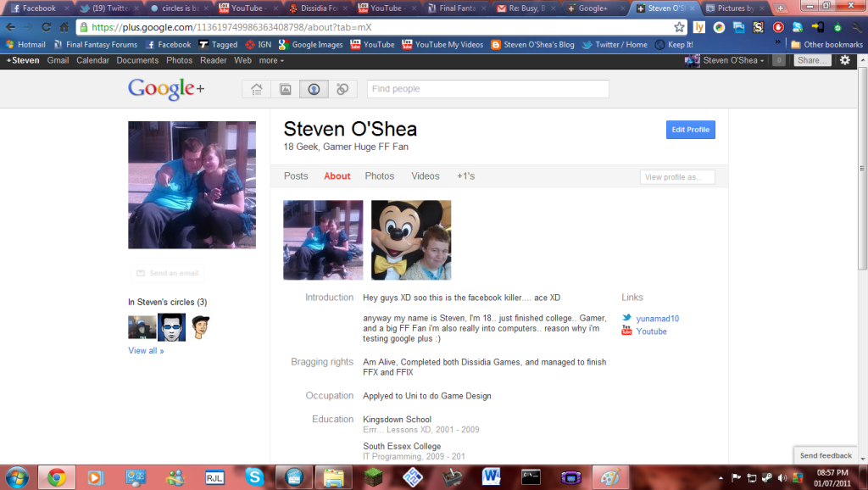This screenshot has width=868, height=490.
Task: Open the Steven O'Shea account dropdown
Action: (x=731, y=60)
